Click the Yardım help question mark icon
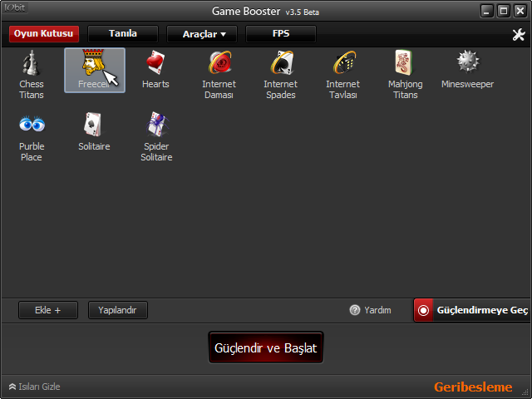Image resolution: width=532 pixels, height=399 pixels. click(x=355, y=310)
